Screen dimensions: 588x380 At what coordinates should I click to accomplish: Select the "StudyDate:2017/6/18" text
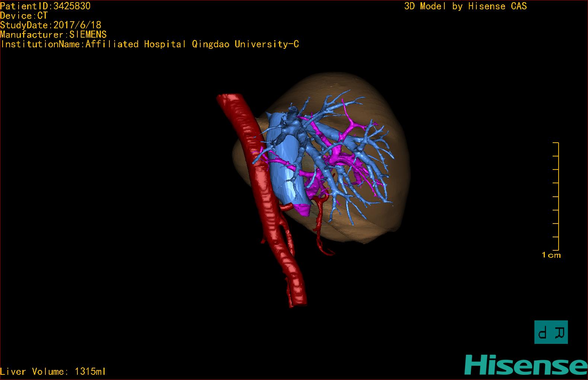point(51,25)
